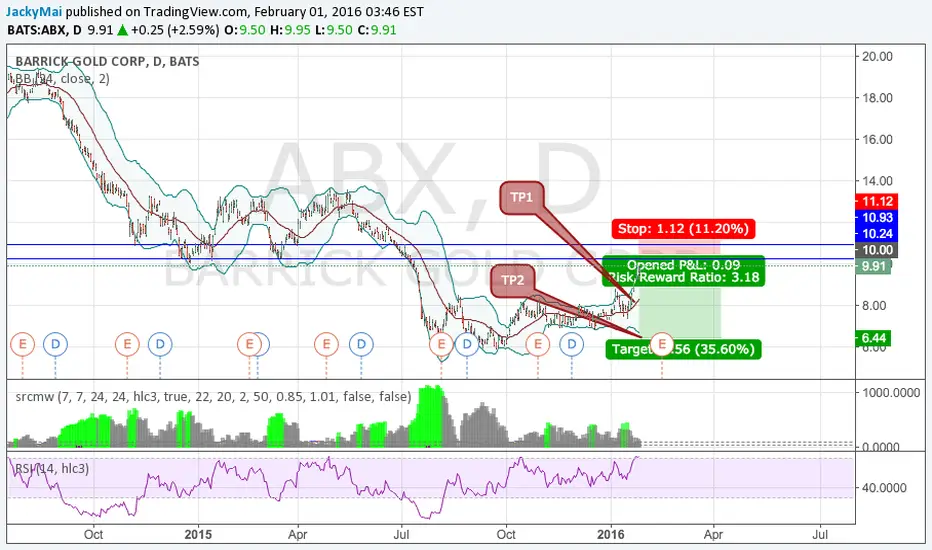Click the 1000.0000 volume axis label
This screenshot has width=932, height=550.
[x=892, y=393]
